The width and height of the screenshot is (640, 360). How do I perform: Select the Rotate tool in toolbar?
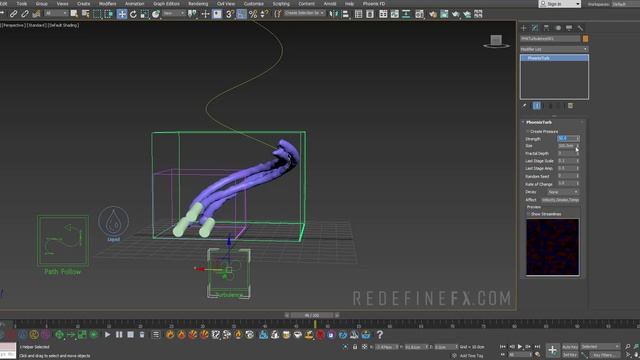click(x=133, y=14)
